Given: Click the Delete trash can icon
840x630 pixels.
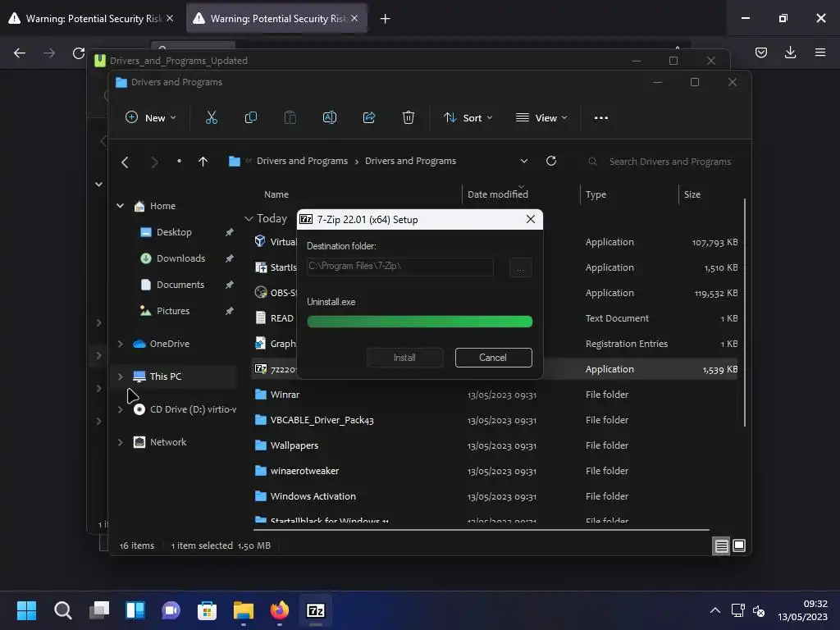Looking at the screenshot, I should point(409,118).
